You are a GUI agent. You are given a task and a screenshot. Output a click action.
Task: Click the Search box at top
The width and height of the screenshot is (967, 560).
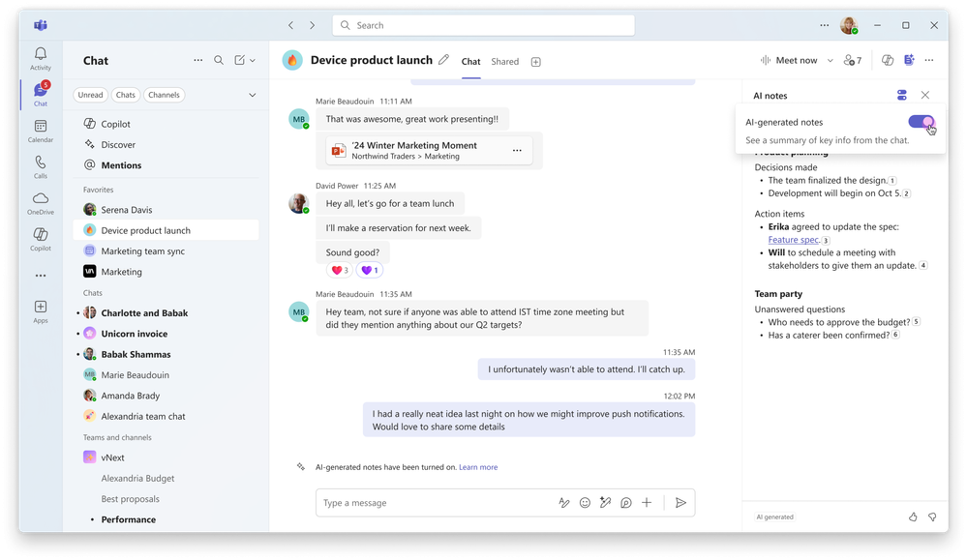[x=484, y=25]
